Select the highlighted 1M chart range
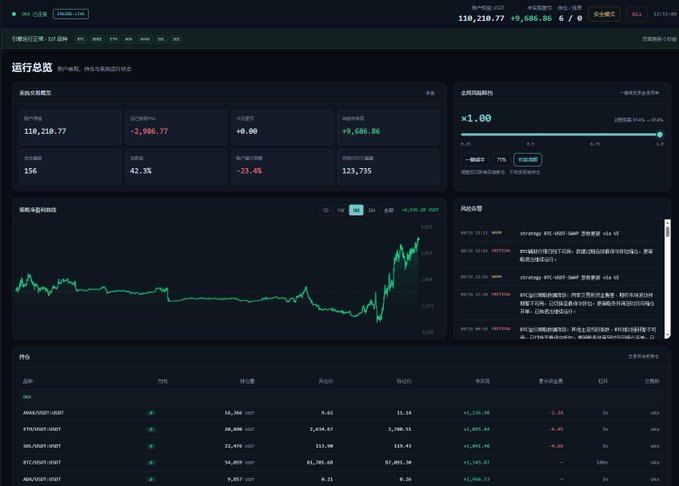 (356, 210)
